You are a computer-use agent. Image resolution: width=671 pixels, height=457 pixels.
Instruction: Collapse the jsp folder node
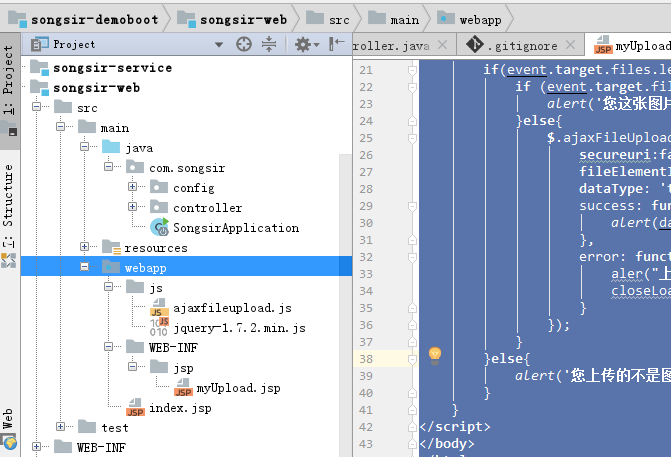tap(132, 366)
